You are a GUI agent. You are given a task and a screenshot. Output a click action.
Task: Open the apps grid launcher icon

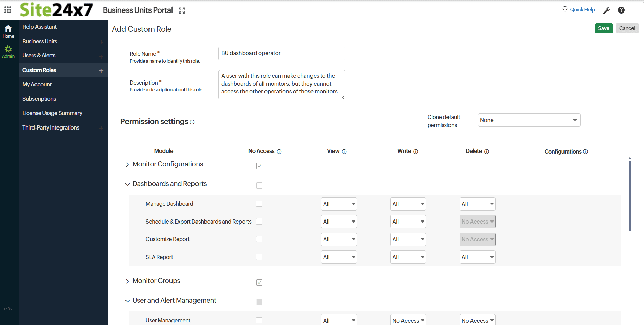8,10
